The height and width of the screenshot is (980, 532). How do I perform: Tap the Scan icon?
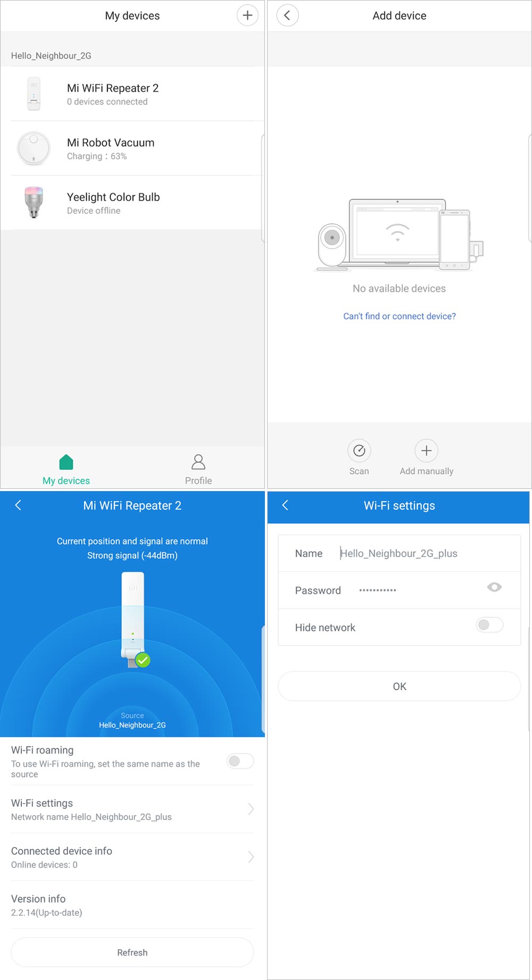click(x=359, y=451)
